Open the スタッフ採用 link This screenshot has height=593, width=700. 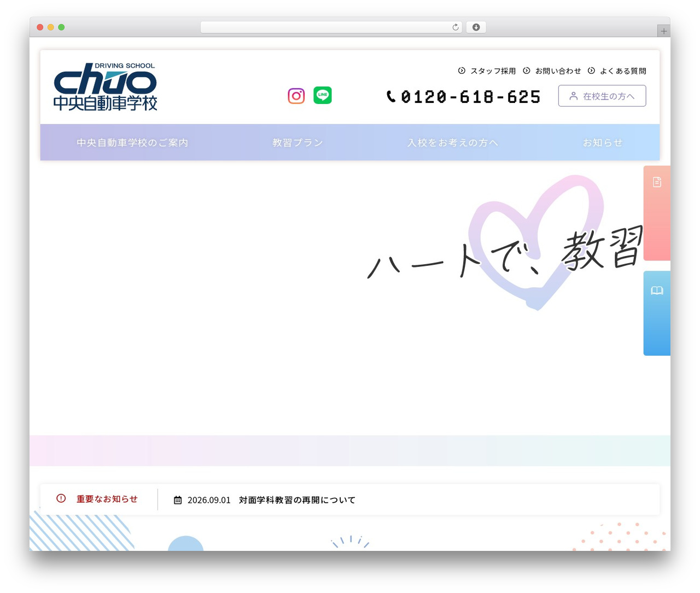click(x=493, y=71)
